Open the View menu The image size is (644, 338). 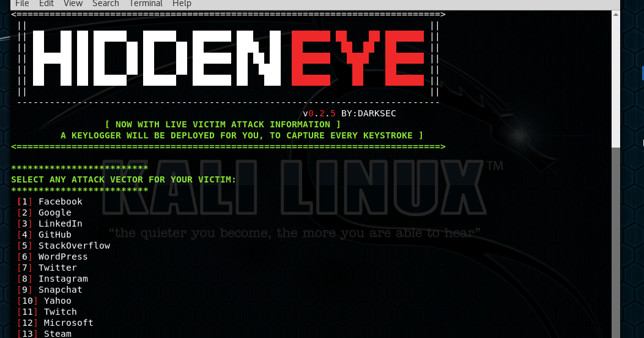[x=73, y=4]
